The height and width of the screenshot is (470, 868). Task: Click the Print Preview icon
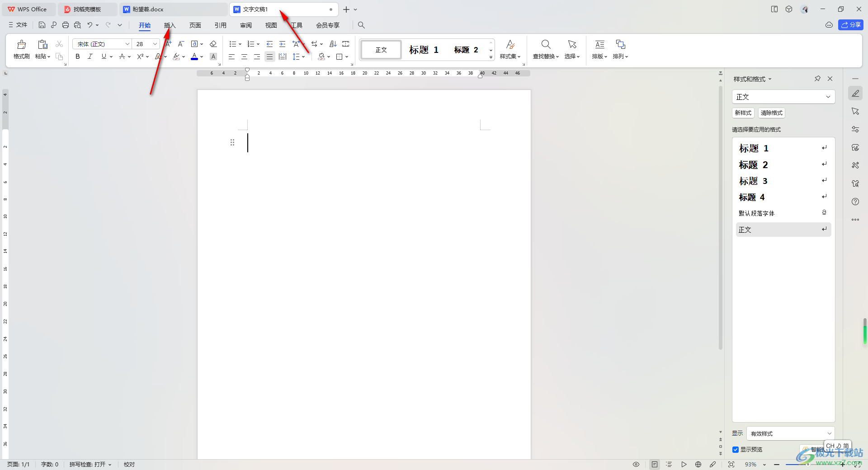[77, 25]
